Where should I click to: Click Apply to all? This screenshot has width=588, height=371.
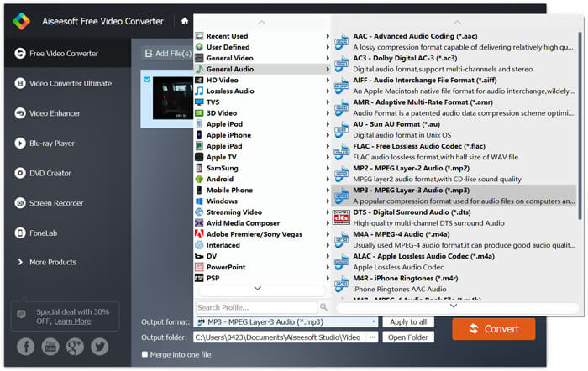pos(408,322)
